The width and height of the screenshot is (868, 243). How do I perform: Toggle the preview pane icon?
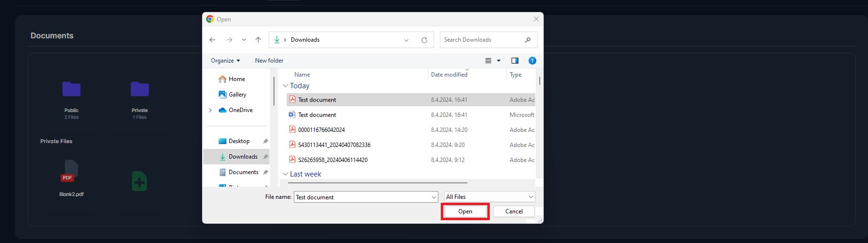[515, 61]
